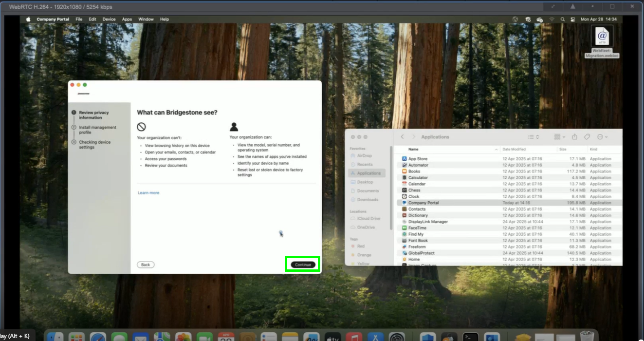
Task: Click the Finder Share icon
Action: coord(574,137)
